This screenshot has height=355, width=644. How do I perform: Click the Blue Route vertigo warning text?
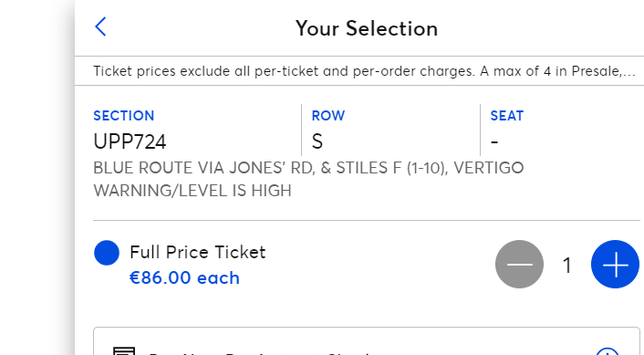tap(308, 179)
